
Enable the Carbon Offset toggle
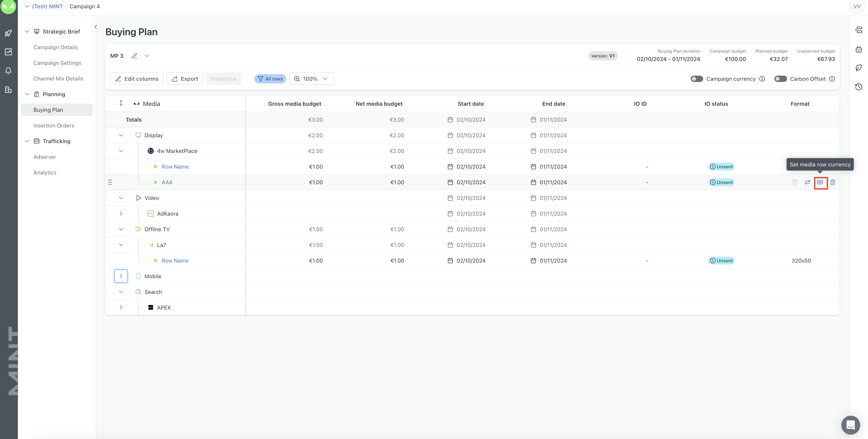click(x=780, y=79)
